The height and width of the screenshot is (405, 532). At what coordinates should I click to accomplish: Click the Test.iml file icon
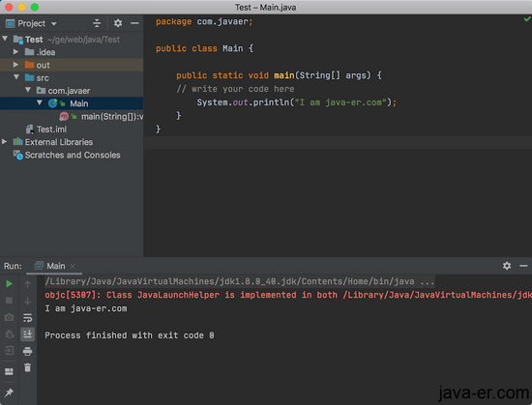click(30, 130)
